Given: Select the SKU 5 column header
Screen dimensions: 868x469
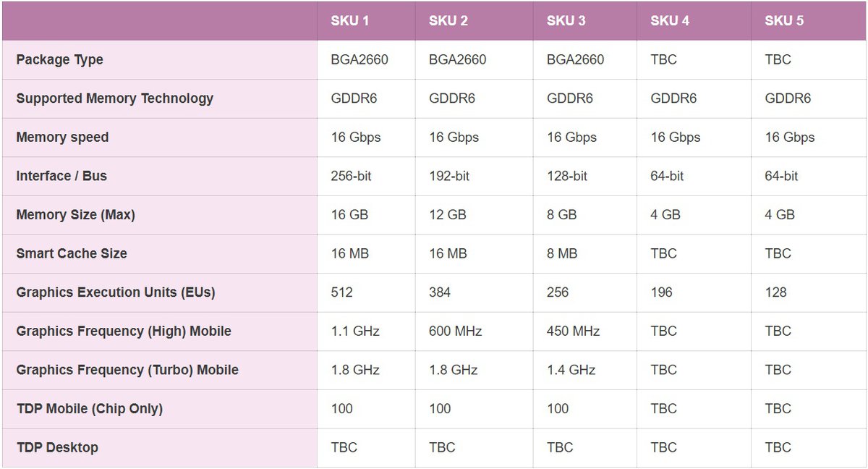Looking at the screenshot, I should pos(784,21).
